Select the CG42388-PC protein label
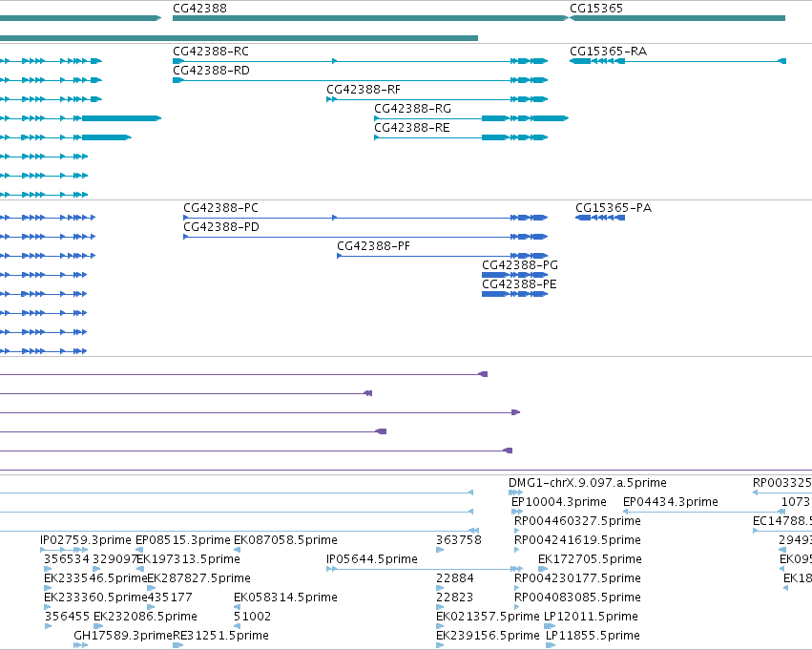This screenshot has width=812, height=650. pyautogui.click(x=221, y=208)
